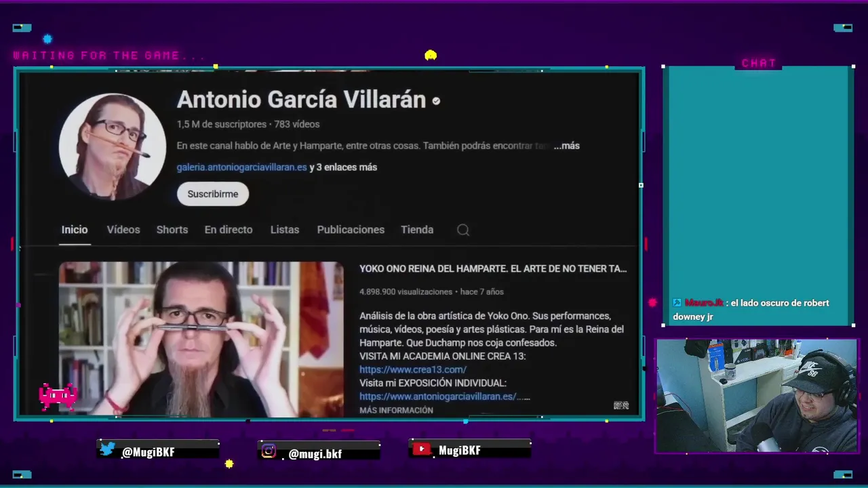
Task: Click the 'hace 7 años' upload date
Action: 481,292
